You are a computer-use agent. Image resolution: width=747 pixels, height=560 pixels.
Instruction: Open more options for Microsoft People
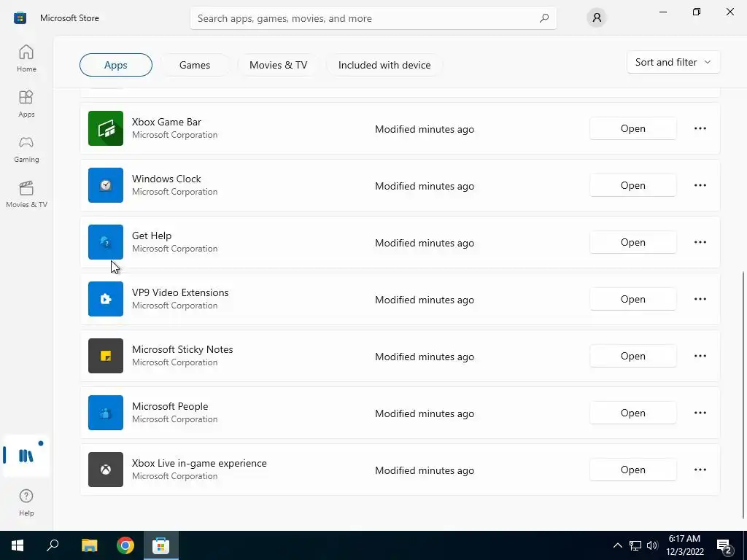click(x=700, y=413)
